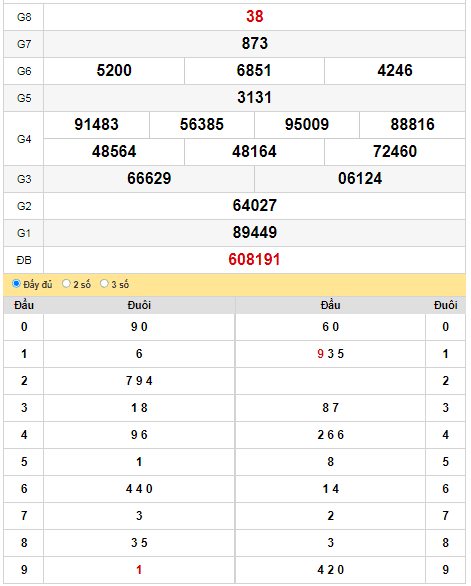Click the G8 prize number 38

[x=255, y=16]
